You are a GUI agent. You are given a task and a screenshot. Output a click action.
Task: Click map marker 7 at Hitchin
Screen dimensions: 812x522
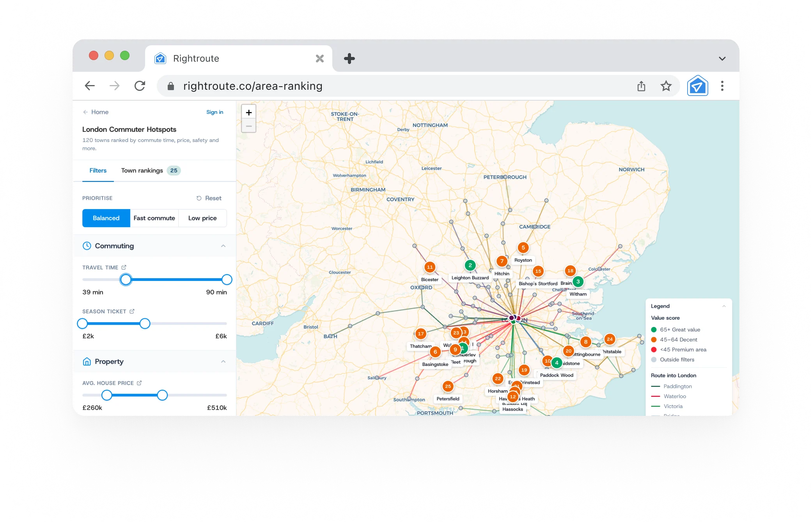tap(502, 261)
